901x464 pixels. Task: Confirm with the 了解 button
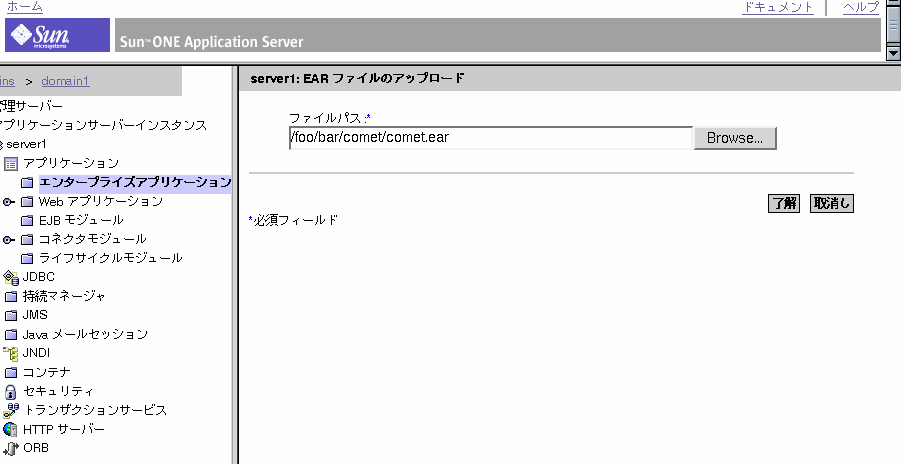coord(784,204)
